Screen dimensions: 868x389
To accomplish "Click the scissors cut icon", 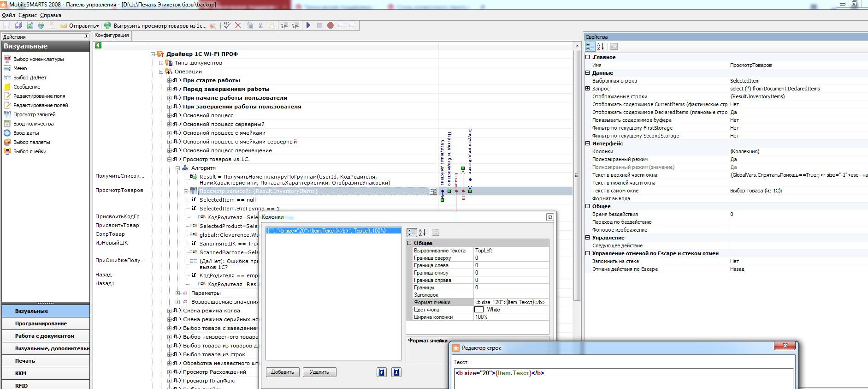I will [260, 25].
